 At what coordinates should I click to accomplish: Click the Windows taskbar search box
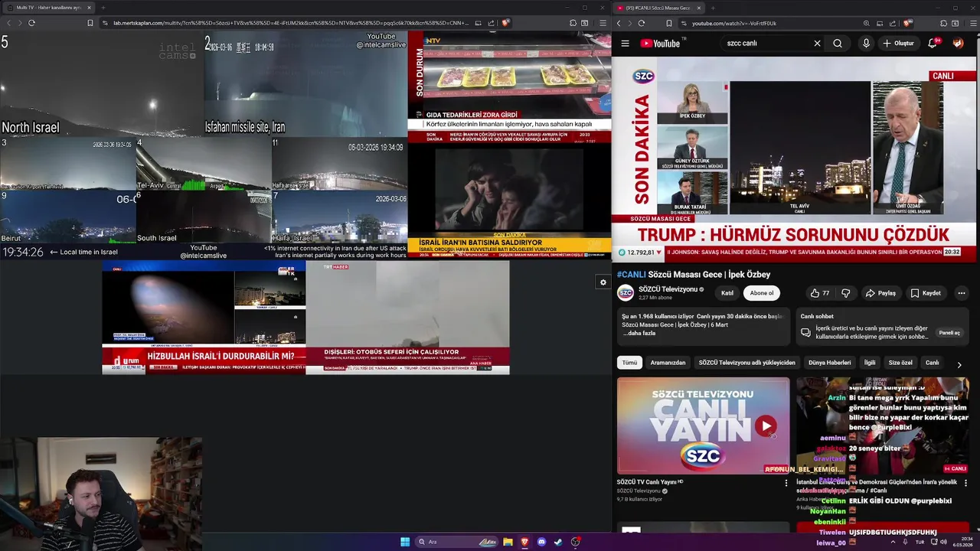click(456, 542)
